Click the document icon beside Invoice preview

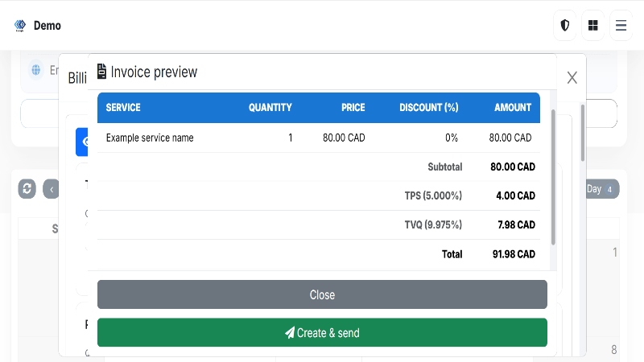click(x=101, y=72)
